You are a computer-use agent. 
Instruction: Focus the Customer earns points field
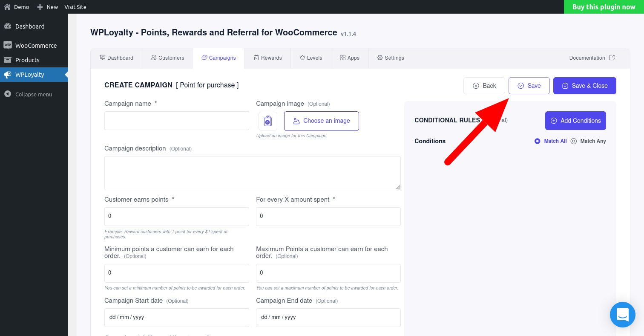[x=177, y=217]
